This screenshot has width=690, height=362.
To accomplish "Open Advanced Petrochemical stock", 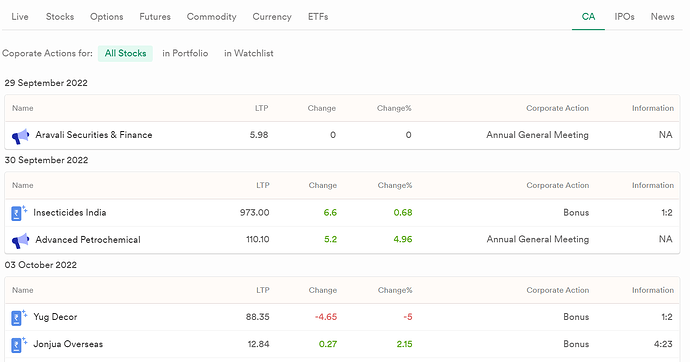I will point(88,240).
